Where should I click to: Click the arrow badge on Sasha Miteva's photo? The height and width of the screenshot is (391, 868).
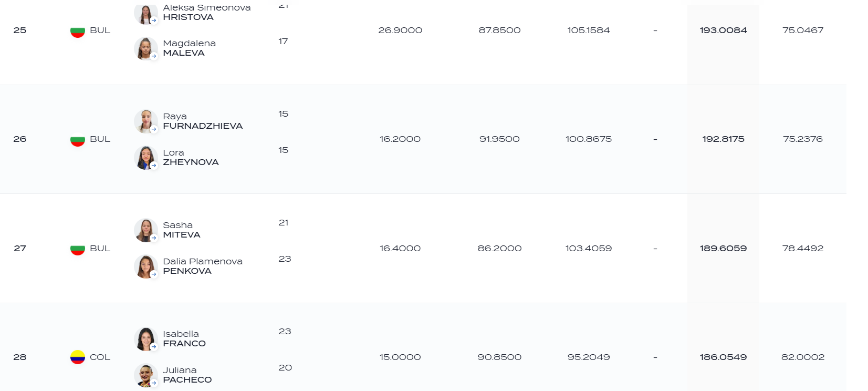154,238
